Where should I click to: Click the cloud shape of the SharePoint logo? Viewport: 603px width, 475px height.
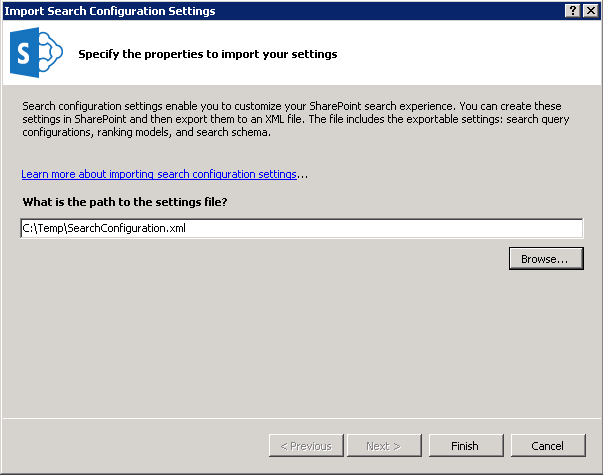coord(51,52)
